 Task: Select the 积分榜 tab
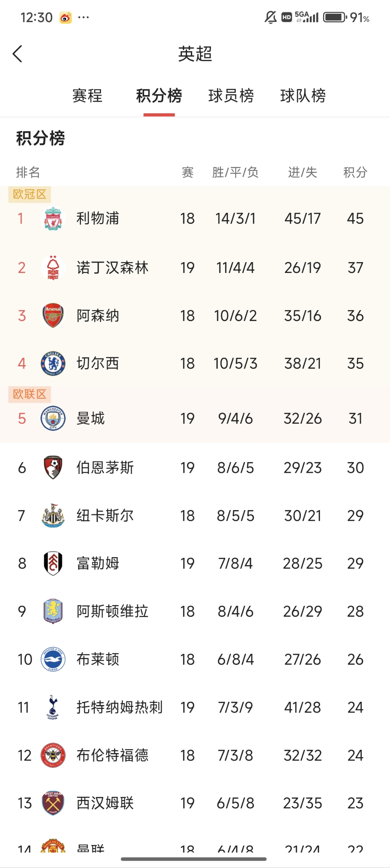(159, 96)
